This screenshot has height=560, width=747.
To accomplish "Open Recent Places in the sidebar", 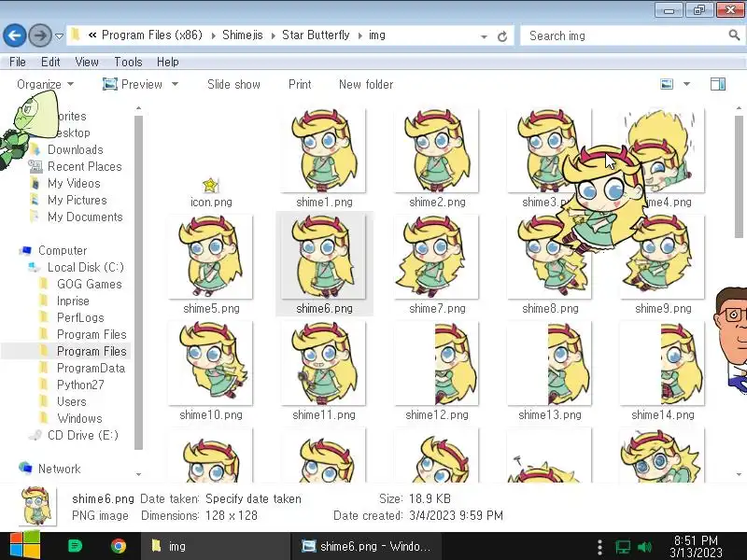I will (84, 167).
